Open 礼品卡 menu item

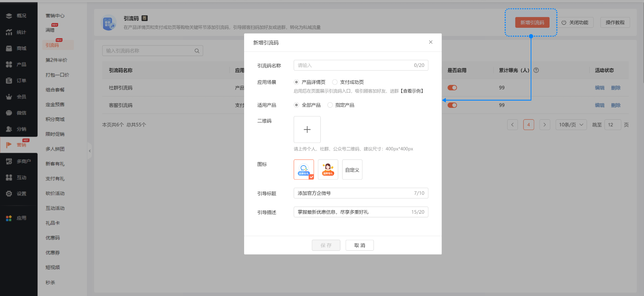52,223
